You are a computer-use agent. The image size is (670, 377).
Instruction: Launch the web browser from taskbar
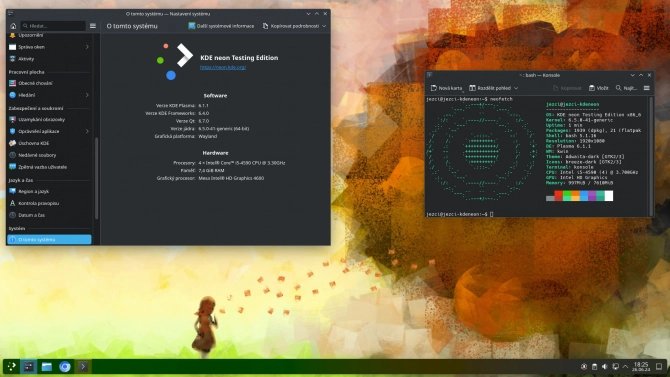65,366
